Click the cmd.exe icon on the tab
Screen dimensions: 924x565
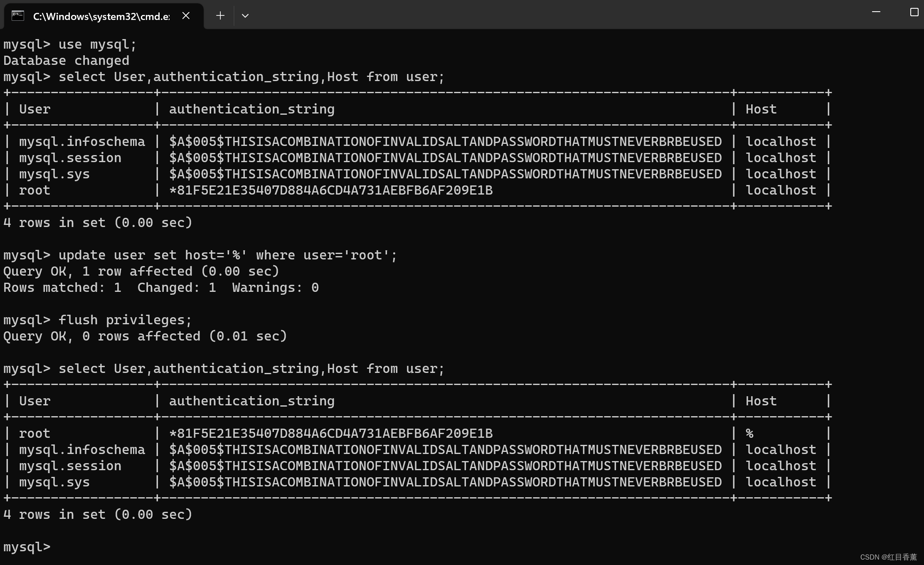pyautogui.click(x=17, y=16)
